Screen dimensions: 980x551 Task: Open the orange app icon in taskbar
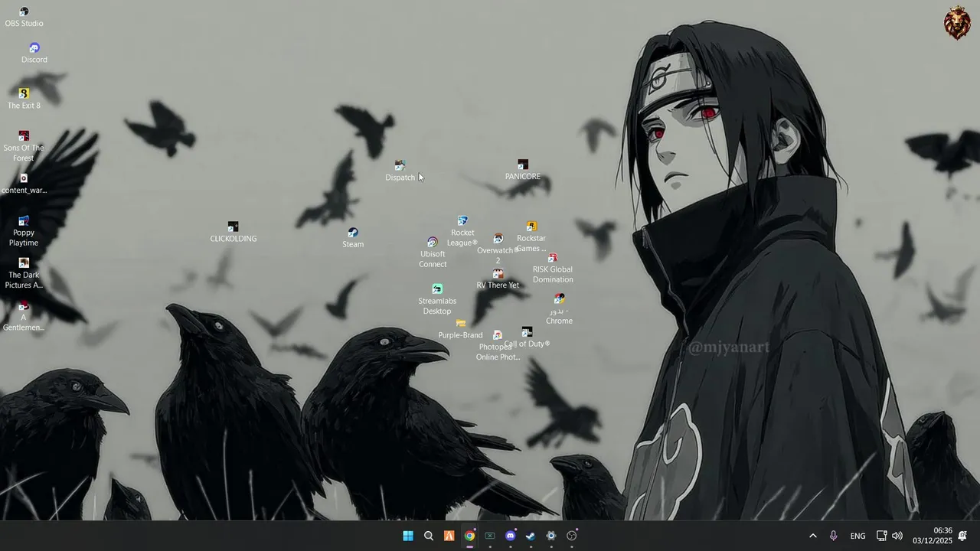(x=449, y=536)
